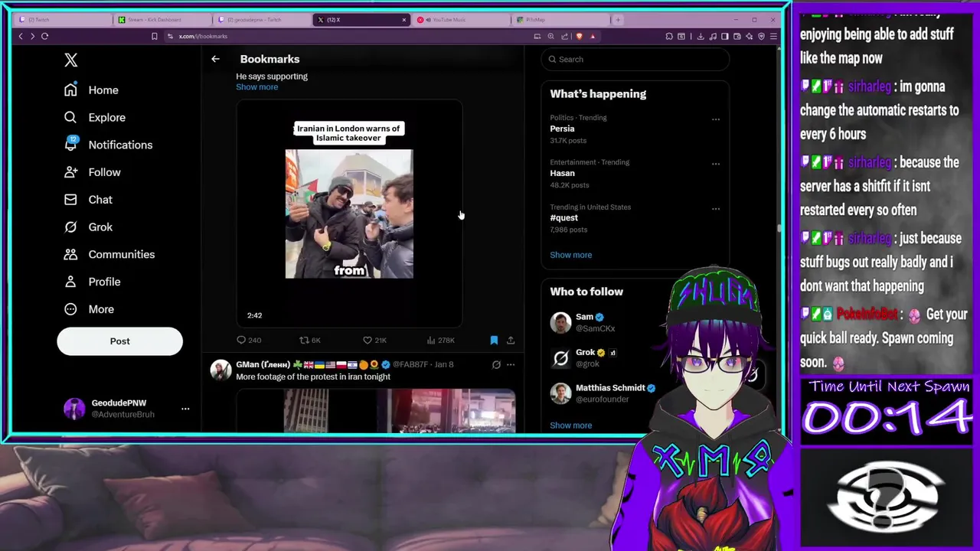The width and height of the screenshot is (980, 551).
Task: Click the bookmark icon beside address bar
Action: (x=154, y=36)
